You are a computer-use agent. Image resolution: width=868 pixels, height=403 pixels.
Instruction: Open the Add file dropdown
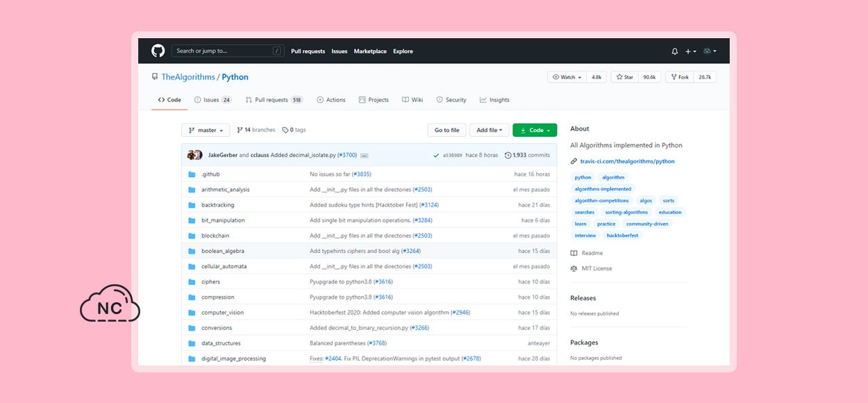click(490, 130)
